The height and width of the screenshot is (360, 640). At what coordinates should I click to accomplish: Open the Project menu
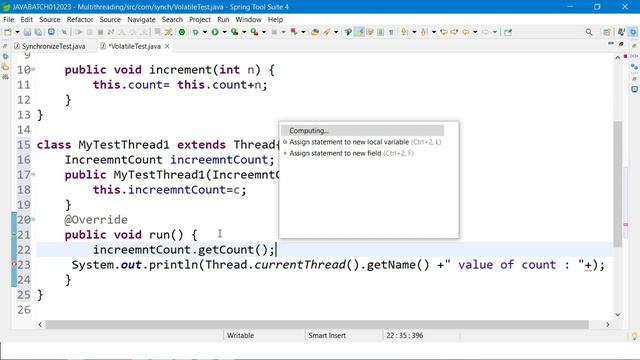pos(200,19)
